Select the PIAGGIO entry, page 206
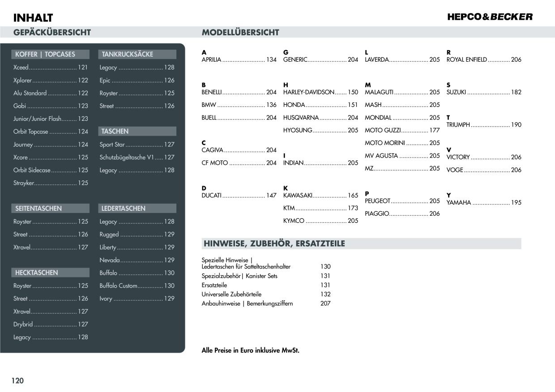Image resolution: width=555 pixels, height=392 pixels. (x=402, y=214)
